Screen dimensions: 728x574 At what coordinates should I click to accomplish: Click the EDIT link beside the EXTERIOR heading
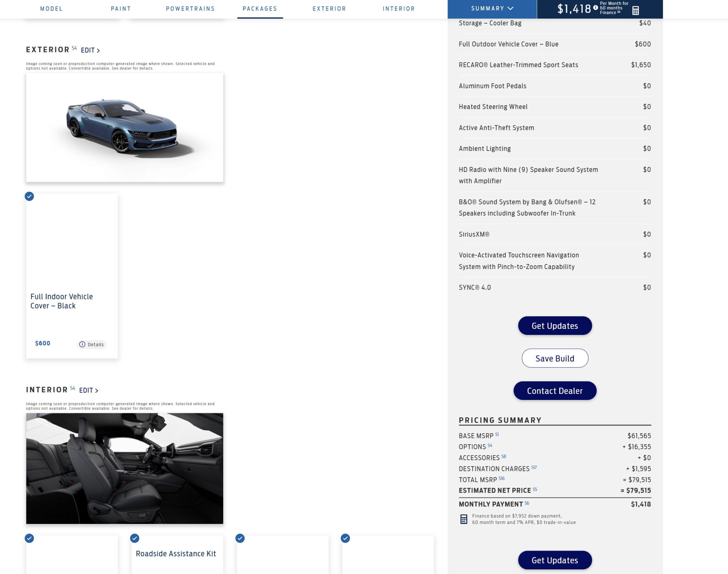click(87, 50)
